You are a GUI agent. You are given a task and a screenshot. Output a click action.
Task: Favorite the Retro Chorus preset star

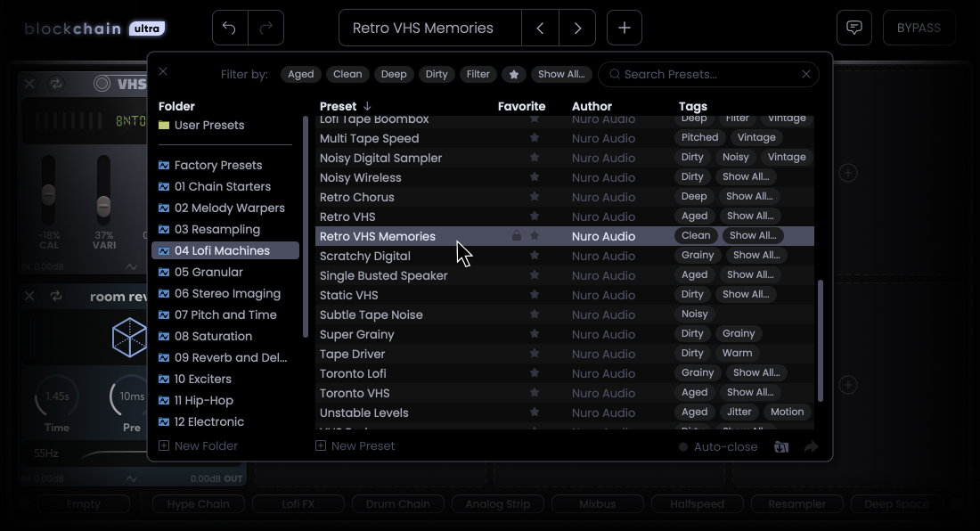pos(535,197)
